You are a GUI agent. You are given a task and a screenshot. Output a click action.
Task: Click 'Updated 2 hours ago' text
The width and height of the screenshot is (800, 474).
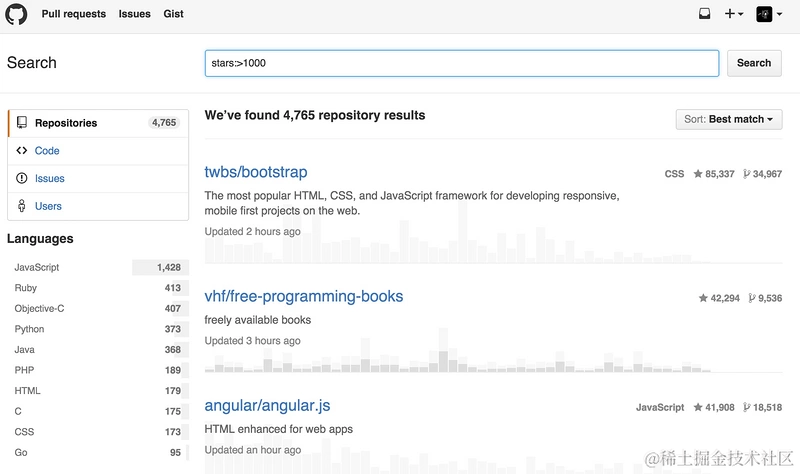pos(253,232)
